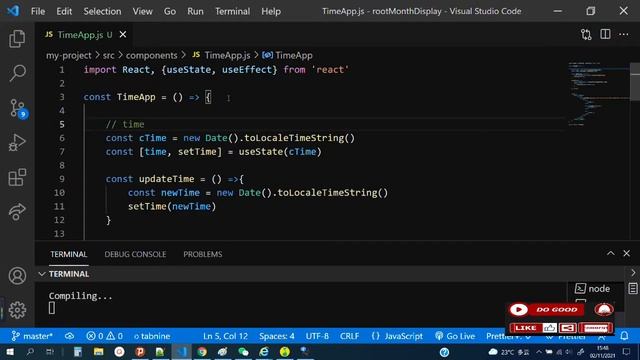The image size is (640, 360).
Task: Click components in the breadcrumb
Action: 151,55
